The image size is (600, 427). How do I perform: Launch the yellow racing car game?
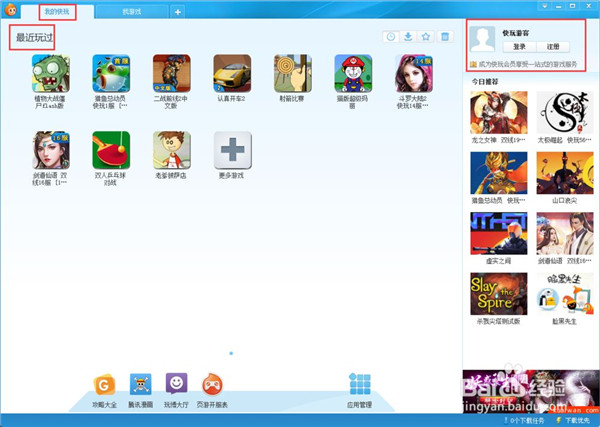click(232, 73)
